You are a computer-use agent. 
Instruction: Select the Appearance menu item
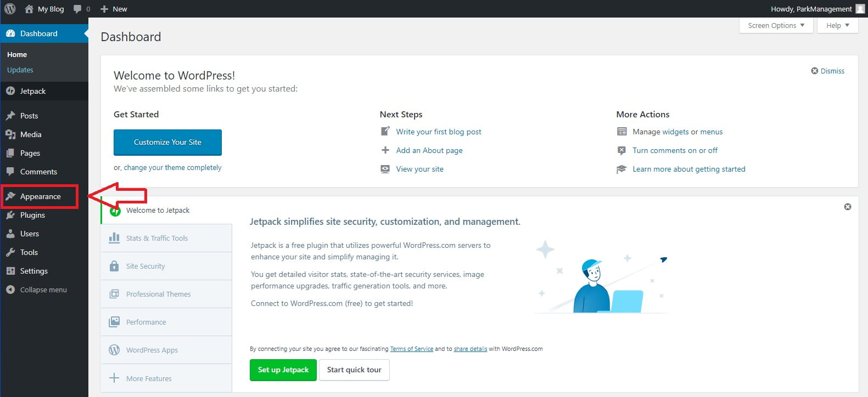click(x=40, y=196)
